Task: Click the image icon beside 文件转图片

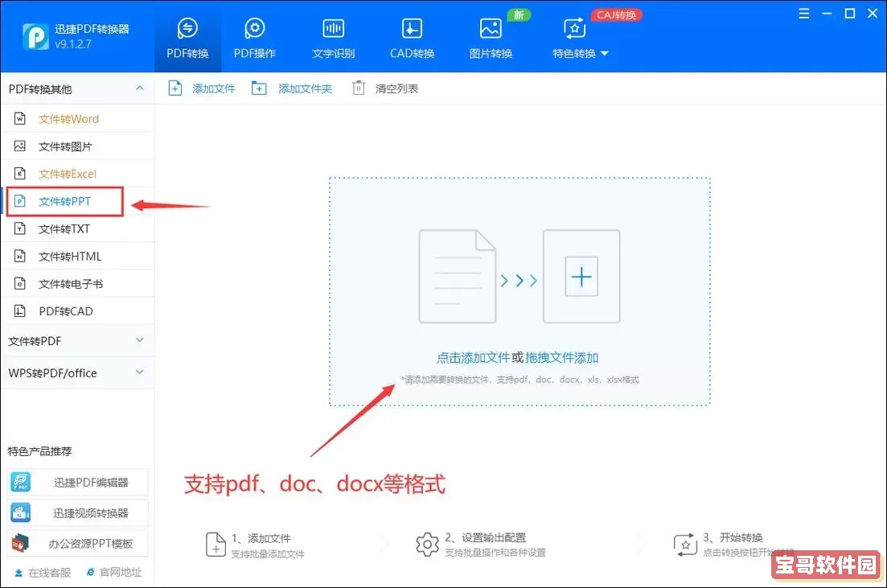Action: click(x=20, y=146)
